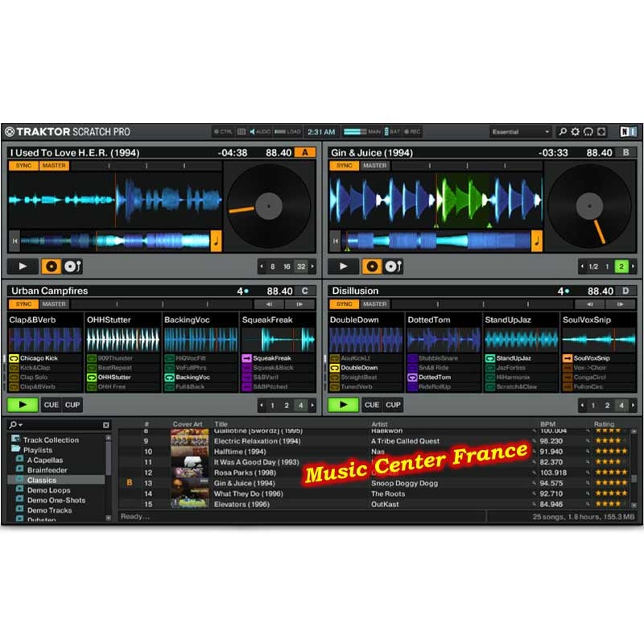Viewport: 644px width, 644px height.
Task: Click the relative mode vinyl icon on Deck B
Action: tap(394, 266)
